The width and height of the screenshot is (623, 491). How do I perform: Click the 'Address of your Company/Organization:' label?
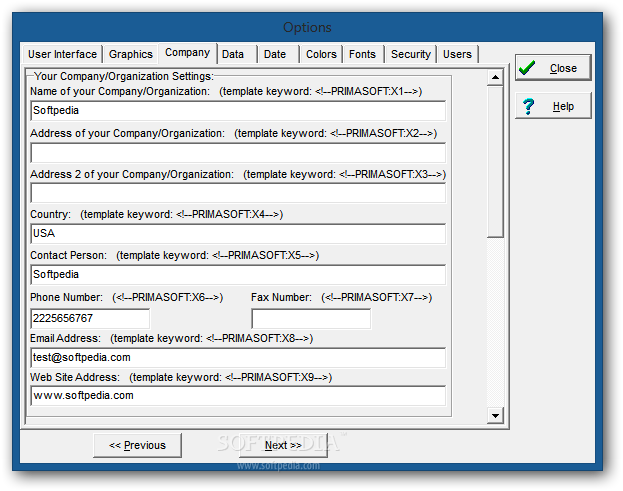pyautogui.click(x=128, y=133)
